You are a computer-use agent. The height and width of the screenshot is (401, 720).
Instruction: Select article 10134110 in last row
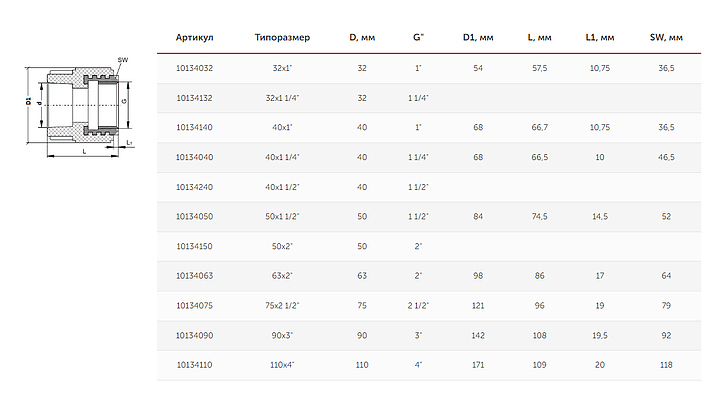[194, 365]
